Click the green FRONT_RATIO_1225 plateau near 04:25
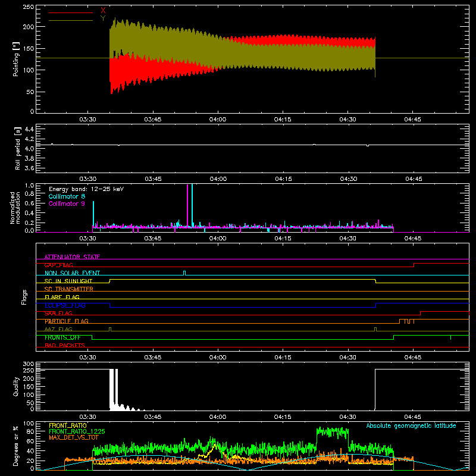 click(333, 431)
